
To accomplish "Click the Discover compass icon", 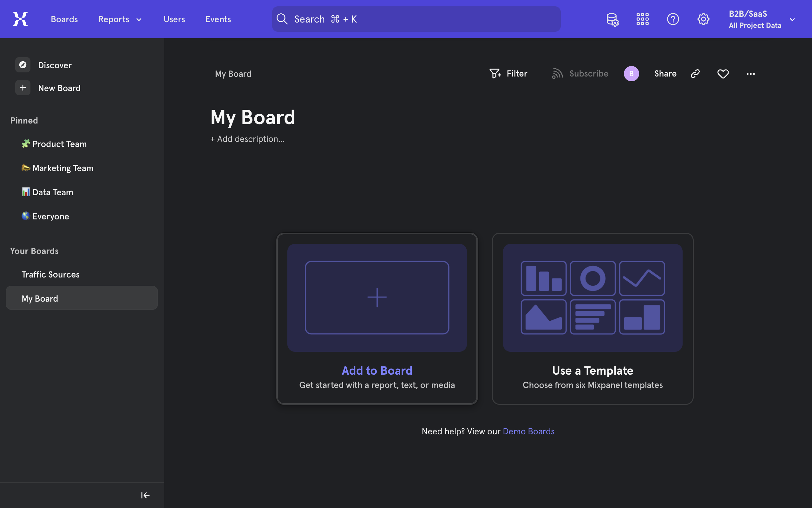I will point(23,65).
